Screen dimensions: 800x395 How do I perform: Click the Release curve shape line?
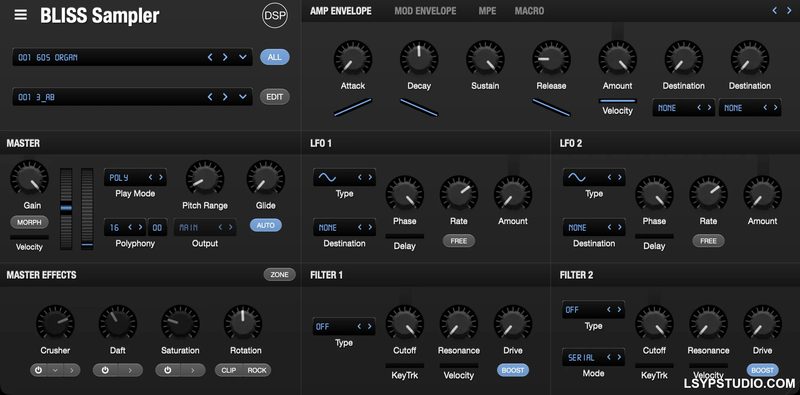pyautogui.click(x=552, y=107)
